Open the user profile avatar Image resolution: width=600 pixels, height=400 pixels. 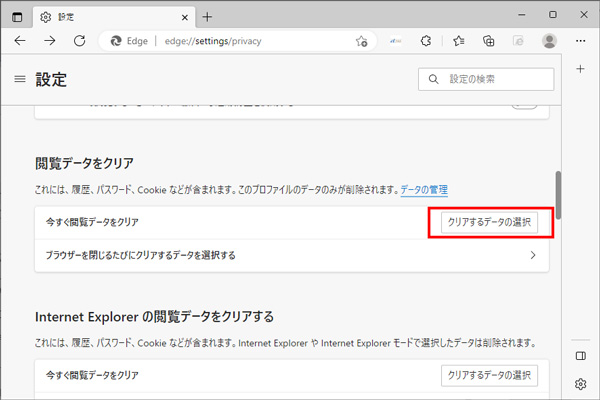[549, 41]
